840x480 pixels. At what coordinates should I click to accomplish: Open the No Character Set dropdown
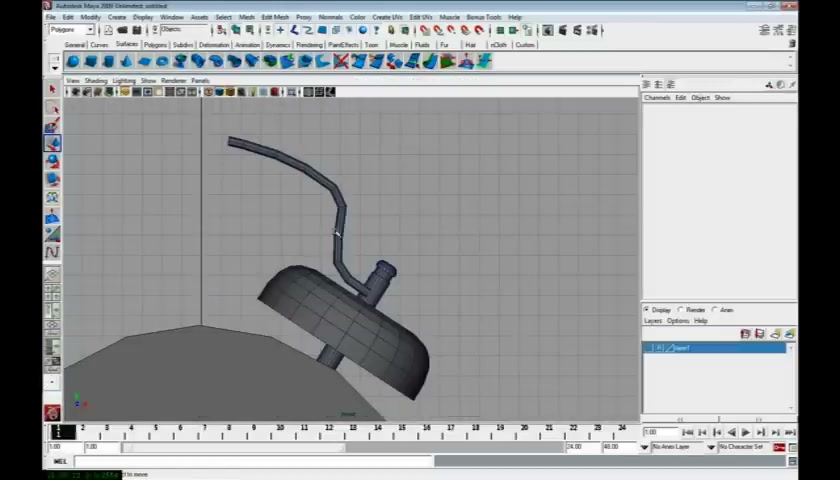point(711,447)
